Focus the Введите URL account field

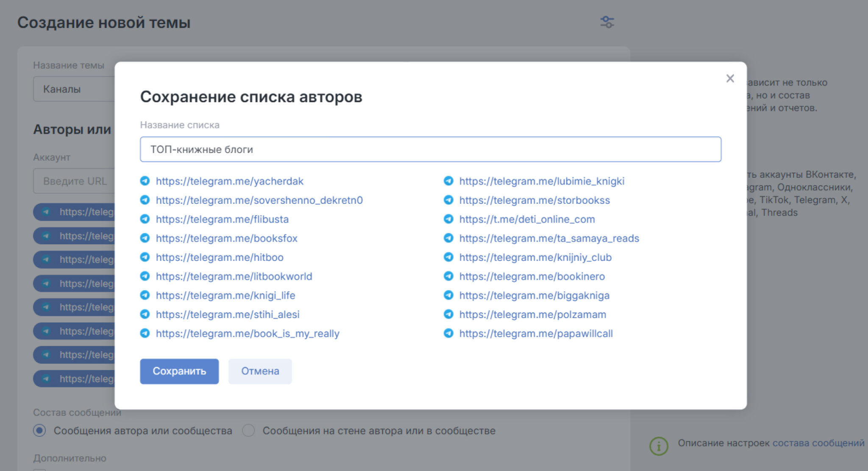pyautogui.click(x=74, y=181)
